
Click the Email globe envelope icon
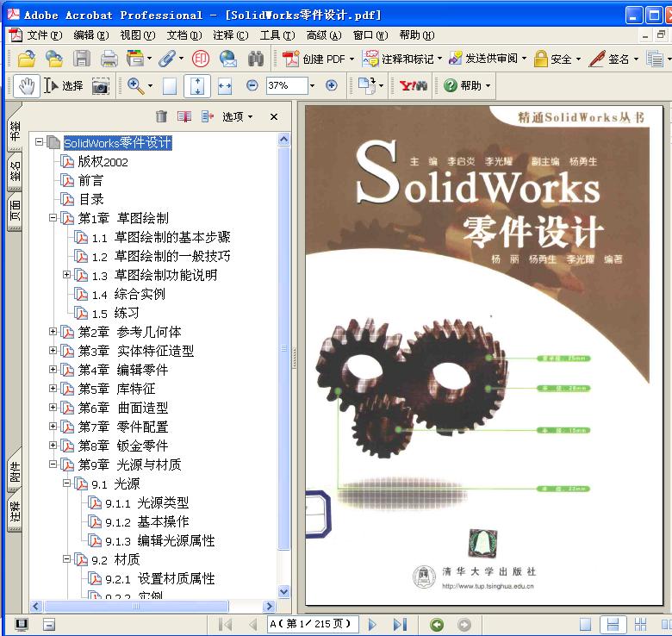[228, 59]
